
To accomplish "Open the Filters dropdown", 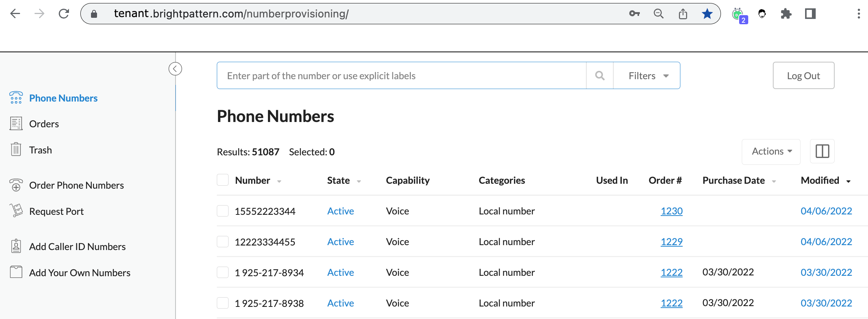I will tap(647, 75).
